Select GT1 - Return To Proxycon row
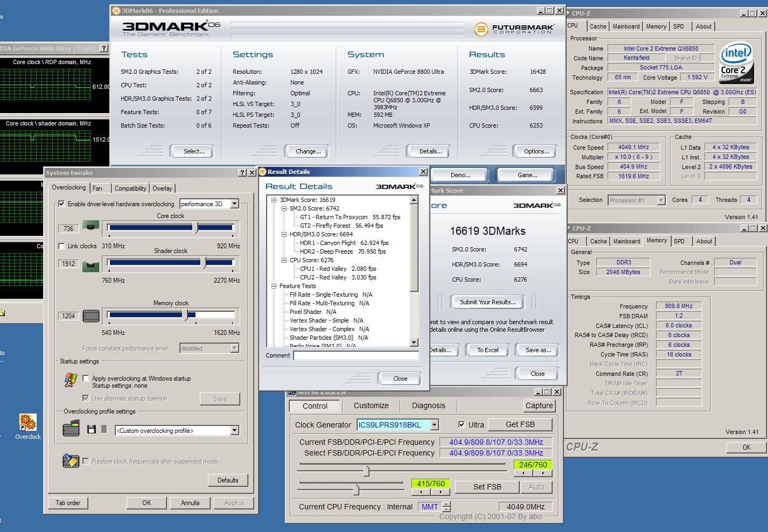Viewport: 768px width, 532px height. coord(350,217)
